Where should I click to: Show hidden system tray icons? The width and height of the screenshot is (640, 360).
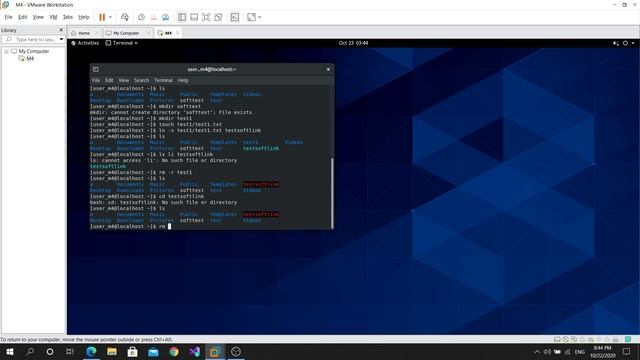point(537,351)
